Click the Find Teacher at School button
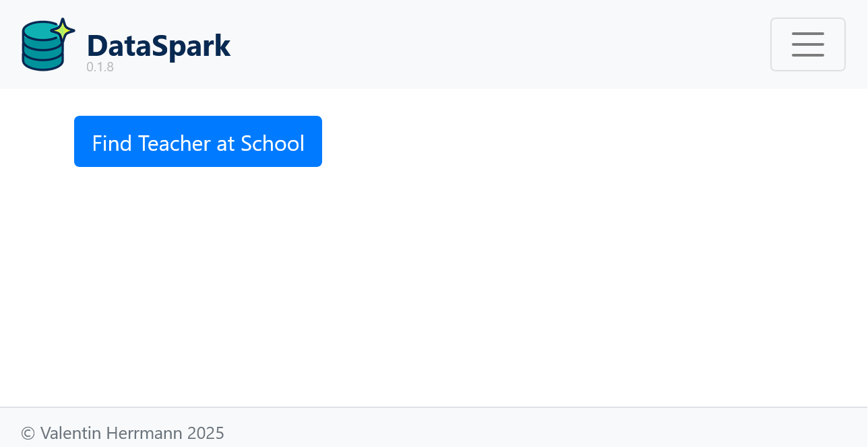Viewport: 868px width, 447px height. (198, 141)
